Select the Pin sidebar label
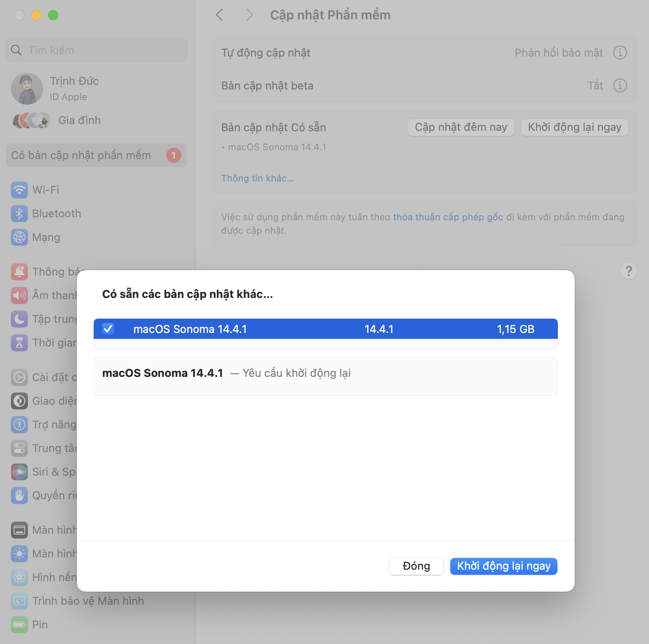This screenshot has width=649, height=644. pyautogui.click(x=40, y=625)
